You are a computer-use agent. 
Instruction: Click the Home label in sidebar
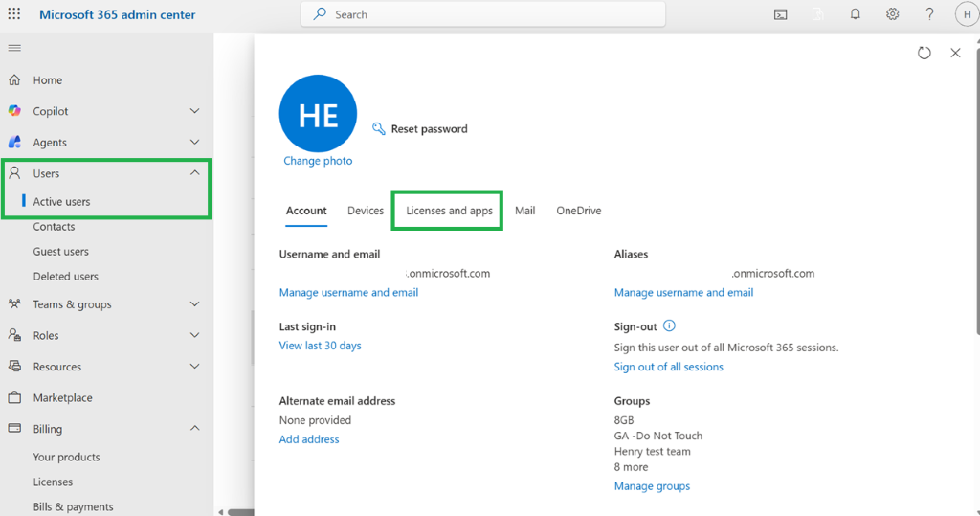pos(48,80)
